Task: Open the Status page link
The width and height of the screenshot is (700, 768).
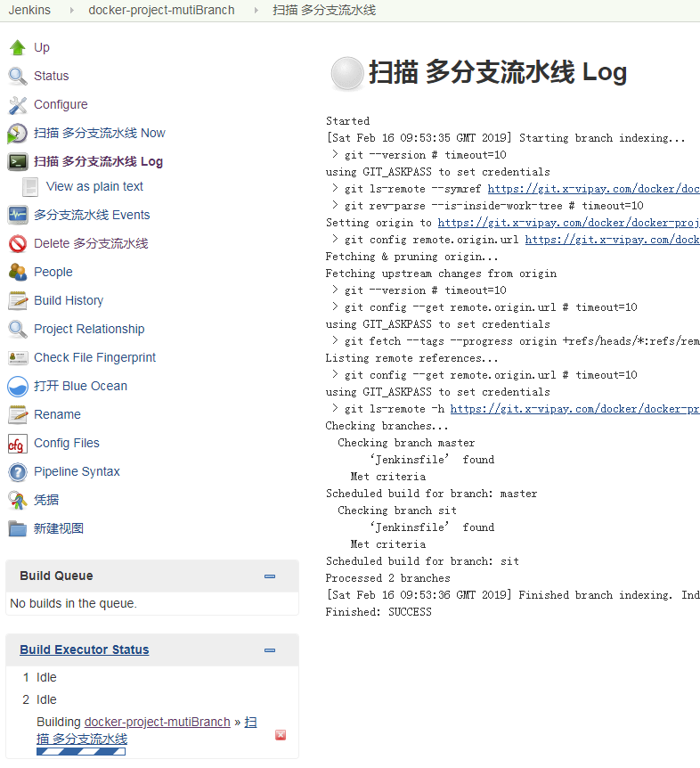Action: tap(52, 76)
